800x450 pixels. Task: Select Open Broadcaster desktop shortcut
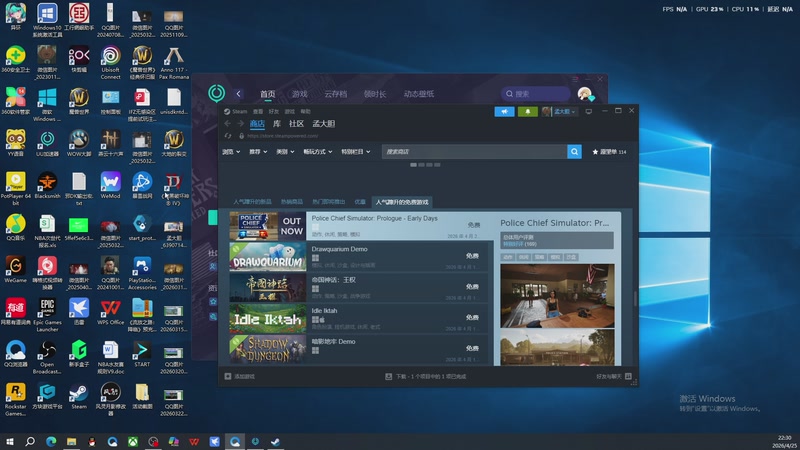point(47,358)
